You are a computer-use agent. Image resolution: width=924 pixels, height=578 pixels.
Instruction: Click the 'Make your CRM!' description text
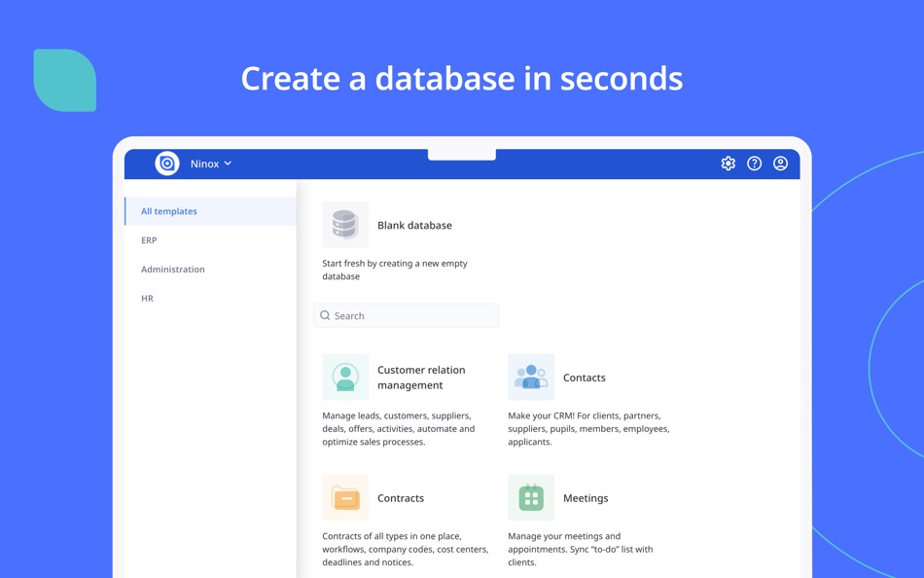point(588,429)
